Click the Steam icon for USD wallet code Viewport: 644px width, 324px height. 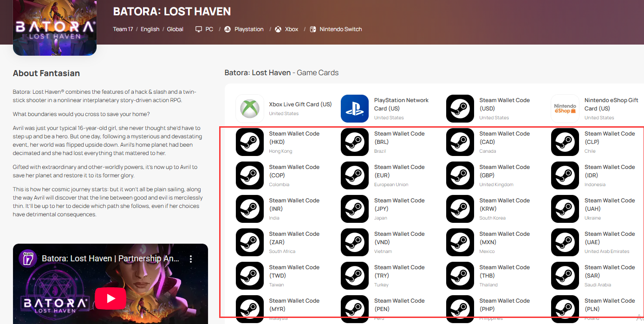point(460,109)
